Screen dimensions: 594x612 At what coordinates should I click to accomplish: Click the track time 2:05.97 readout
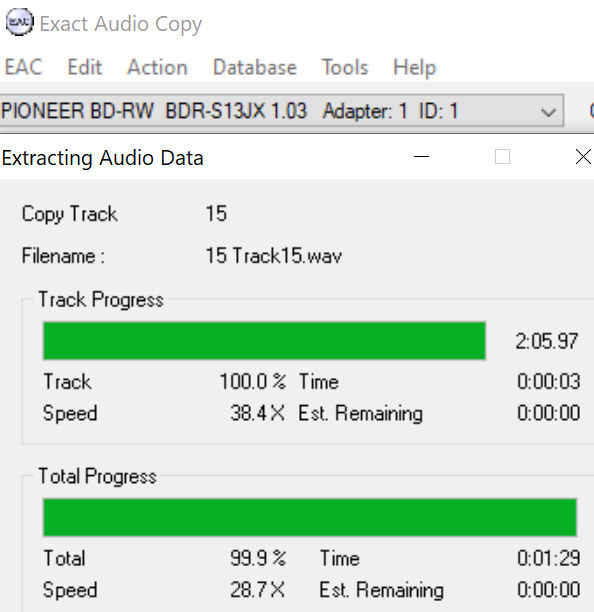(x=546, y=341)
